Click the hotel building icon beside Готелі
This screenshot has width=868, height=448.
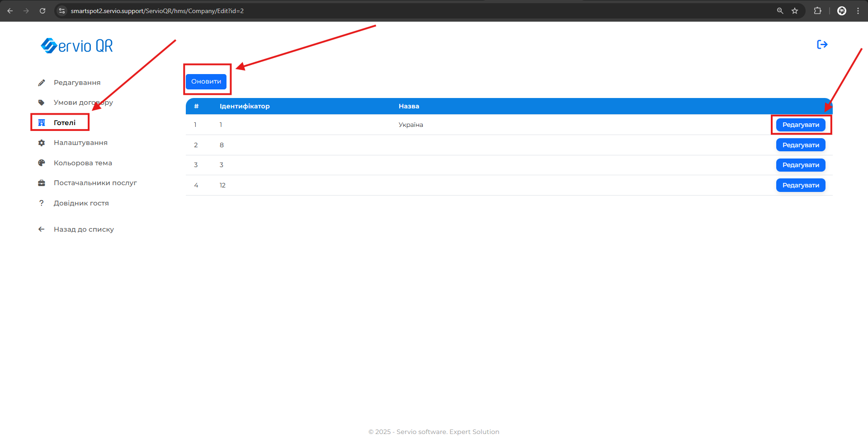pos(42,123)
